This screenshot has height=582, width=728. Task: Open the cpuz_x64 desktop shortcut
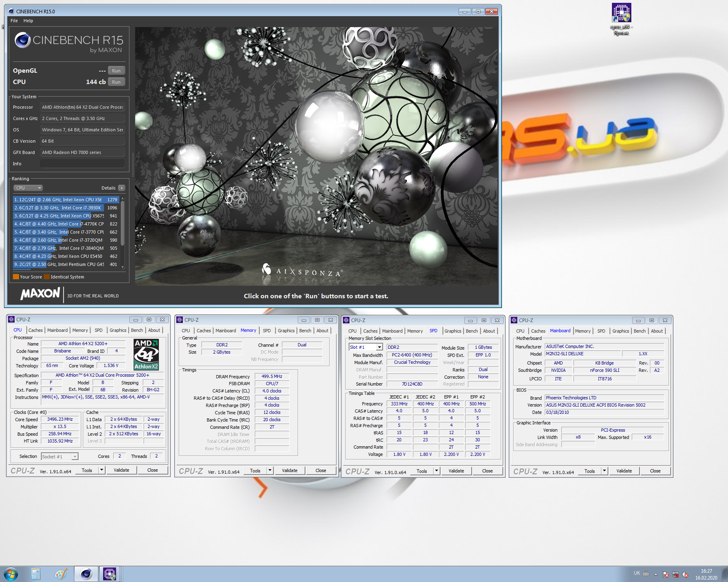coord(622,19)
